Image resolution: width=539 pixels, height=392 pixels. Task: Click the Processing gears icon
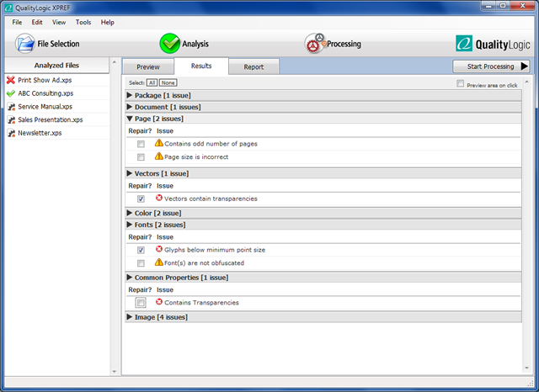(315, 44)
